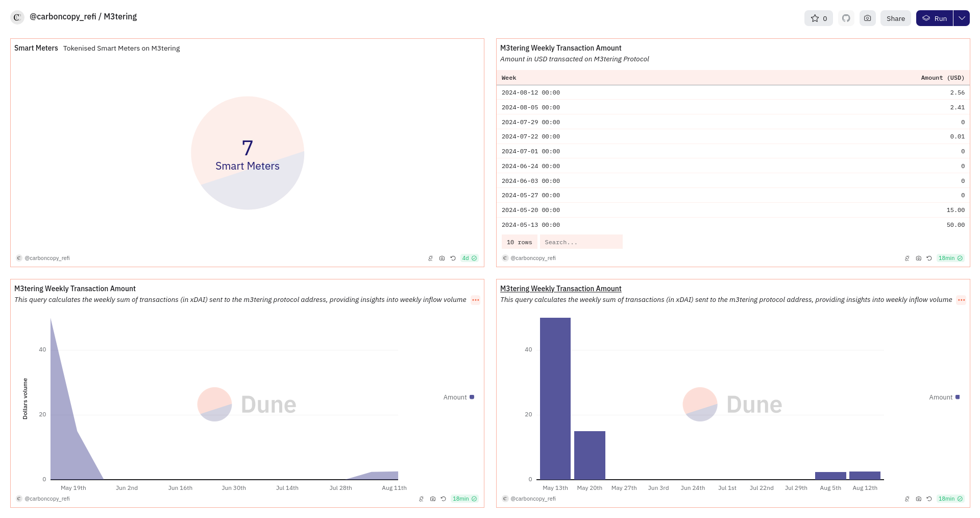
Task: Open the GitHub icon button in header
Action: 846,18
